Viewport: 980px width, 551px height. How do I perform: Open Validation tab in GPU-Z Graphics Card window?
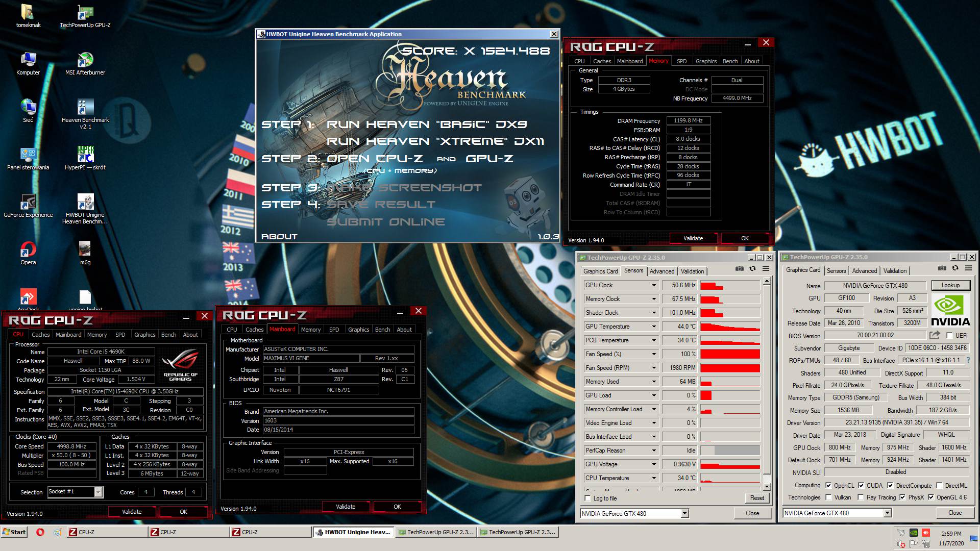(x=895, y=271)
